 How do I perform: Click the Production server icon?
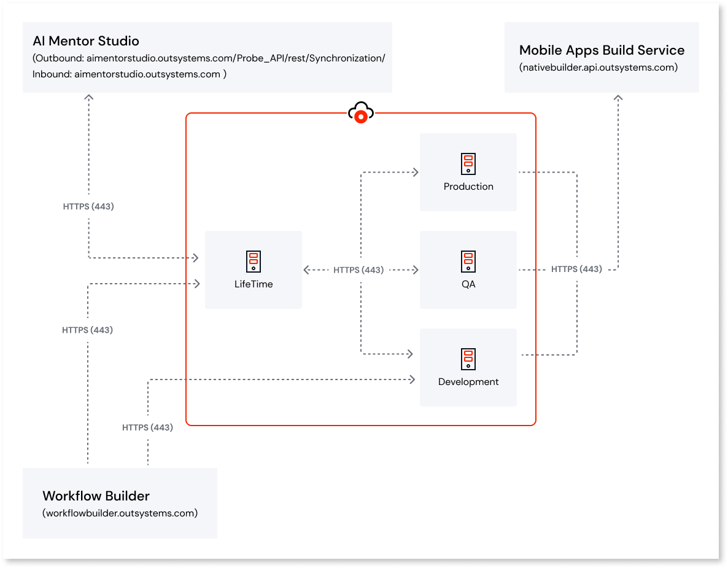[x=468, y=163]
